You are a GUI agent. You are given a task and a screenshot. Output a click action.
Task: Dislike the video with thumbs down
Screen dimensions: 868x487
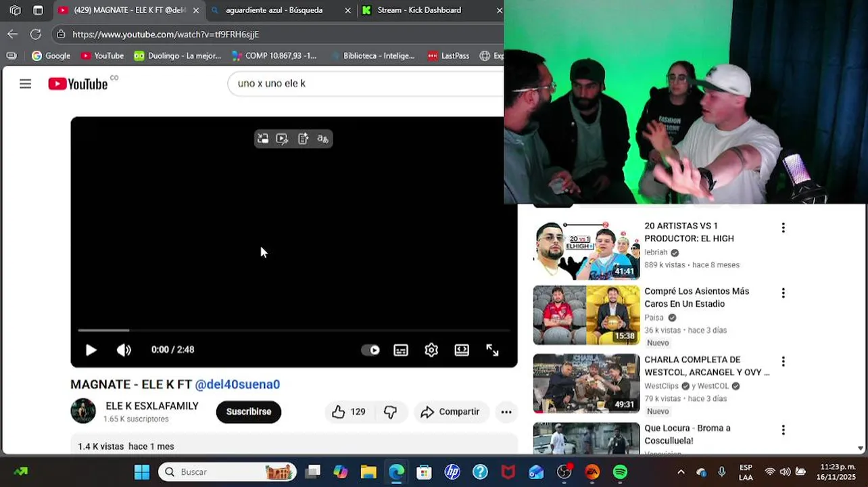point(390,412)
